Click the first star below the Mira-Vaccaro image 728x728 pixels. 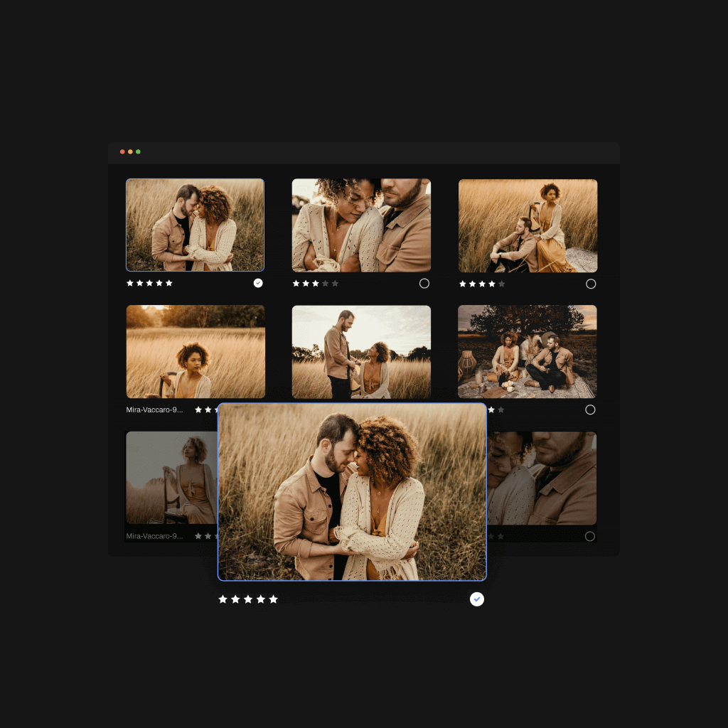(198, 409)
